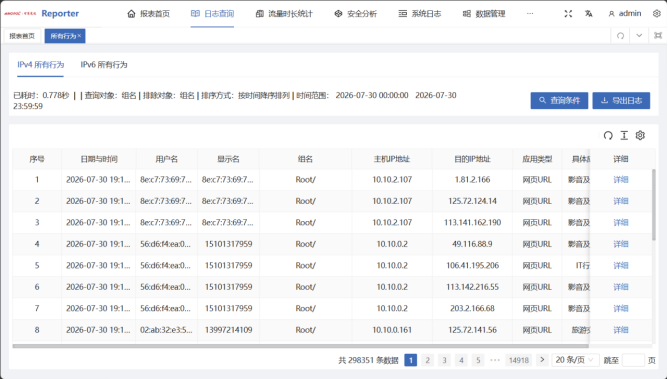Switch language with translate icon

tap(589, 14)
